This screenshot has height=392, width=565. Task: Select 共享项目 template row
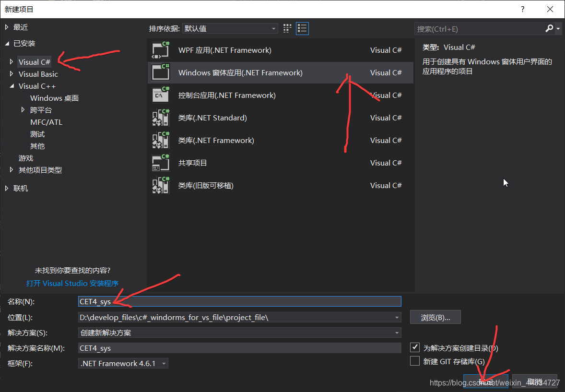pyautogui.click(x=280, y=163)
